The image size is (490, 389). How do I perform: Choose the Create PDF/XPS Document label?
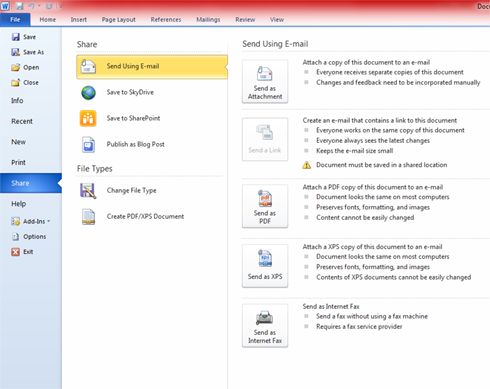coord(145,216)
